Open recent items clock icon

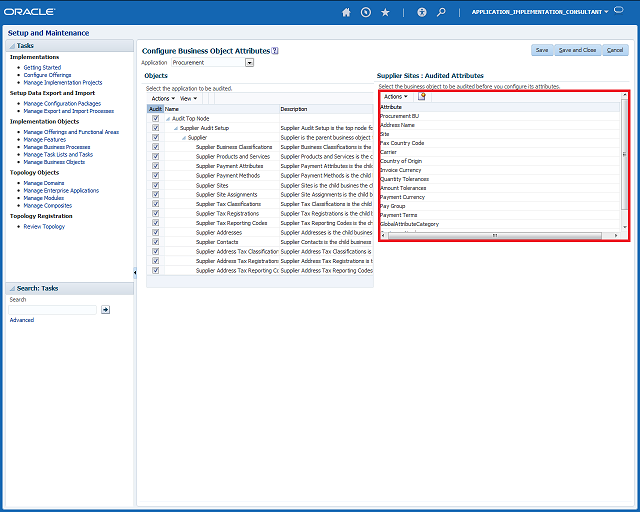(x=366, y=12)
